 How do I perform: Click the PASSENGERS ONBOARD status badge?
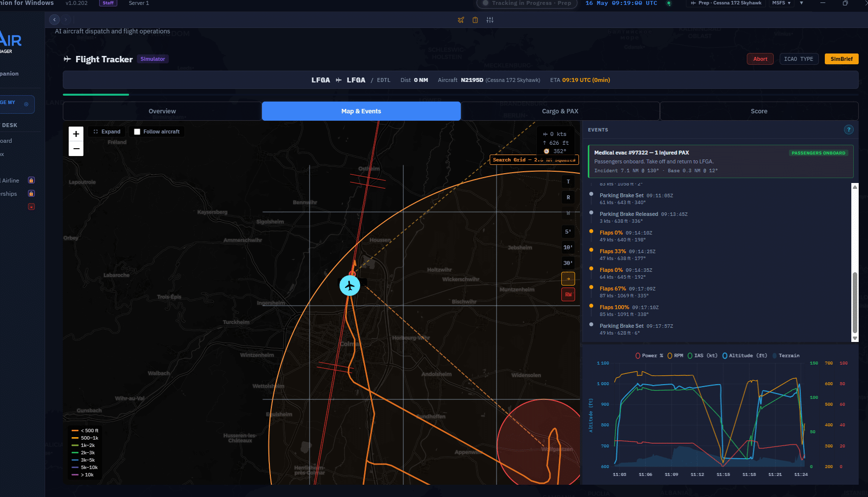[x=818, y=153]
